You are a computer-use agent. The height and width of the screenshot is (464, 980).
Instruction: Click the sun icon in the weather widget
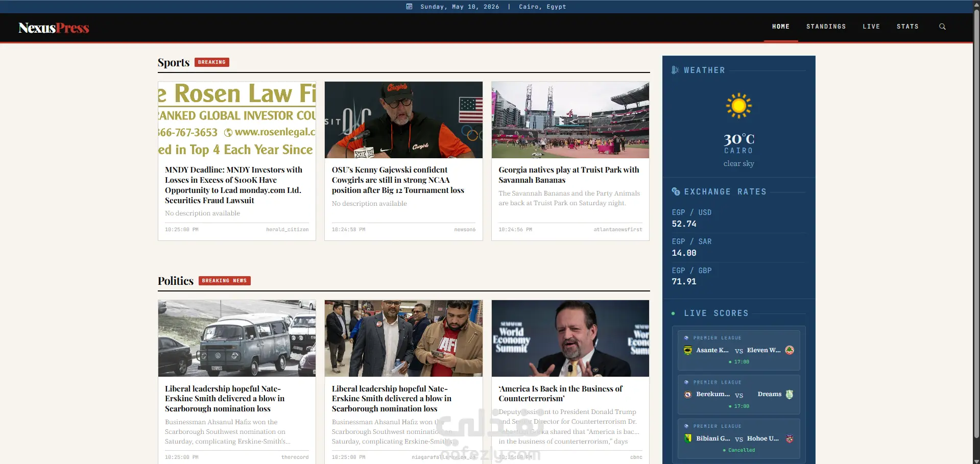coord(738,106)
